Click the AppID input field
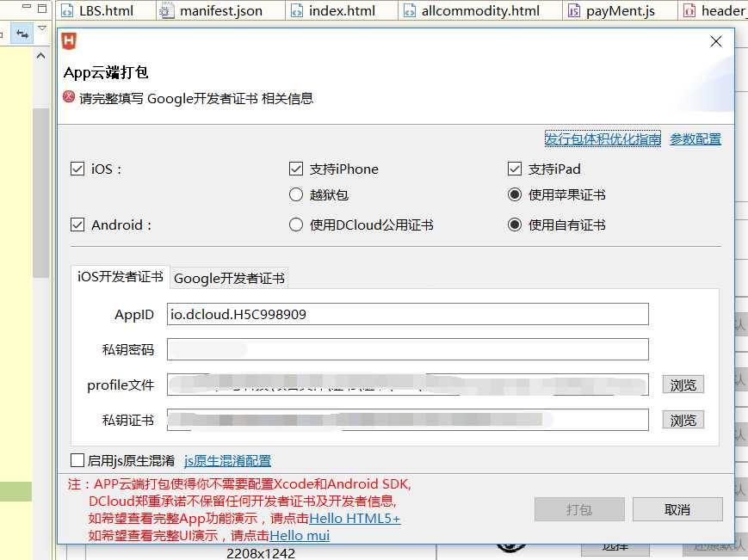The width and height of the screenshot is (748, 560). [x=408, y=314]
